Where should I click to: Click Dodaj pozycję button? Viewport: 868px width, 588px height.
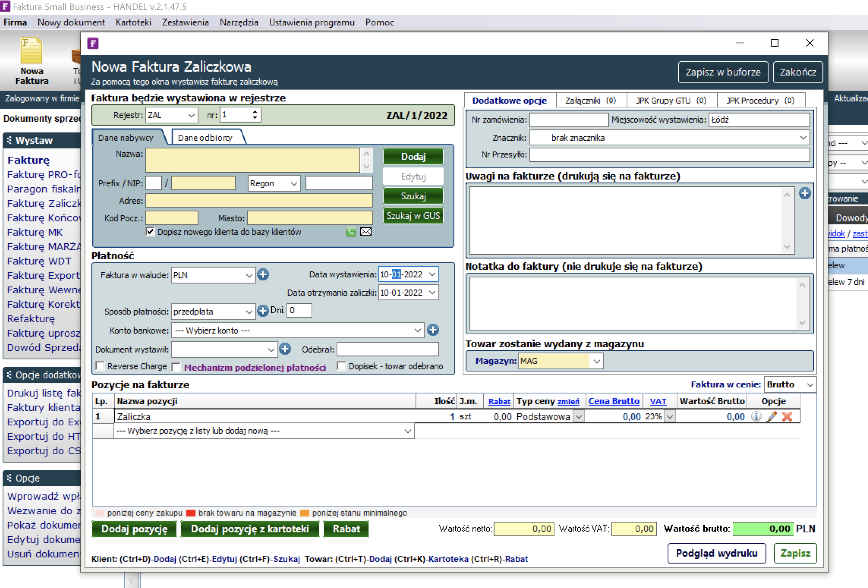[x=134, y=528]
